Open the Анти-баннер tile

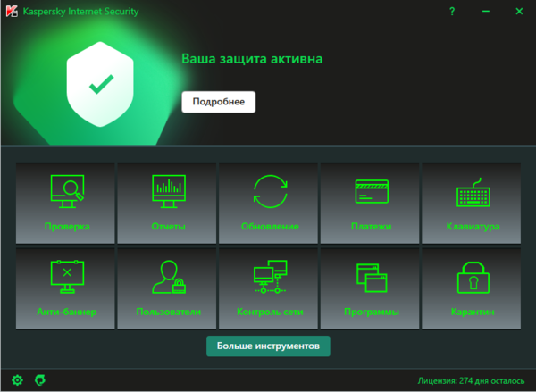pos(65,288)
